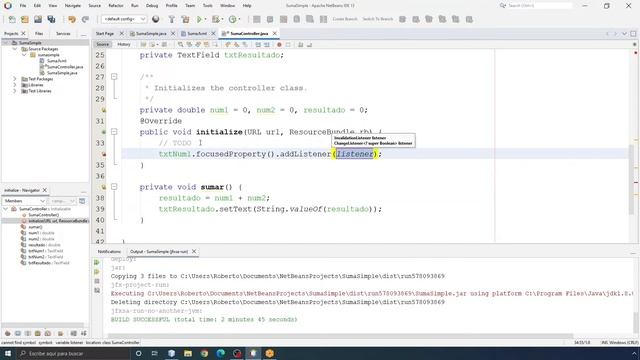Click the New File toolbar icon

click(x=12, y=19)
